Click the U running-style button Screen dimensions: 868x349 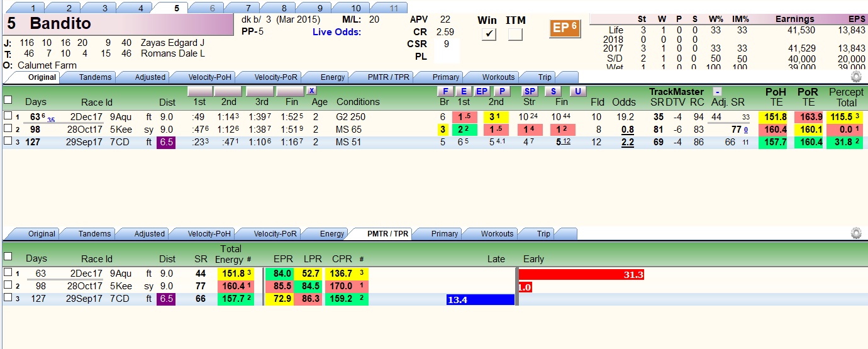tap(578, 91)
